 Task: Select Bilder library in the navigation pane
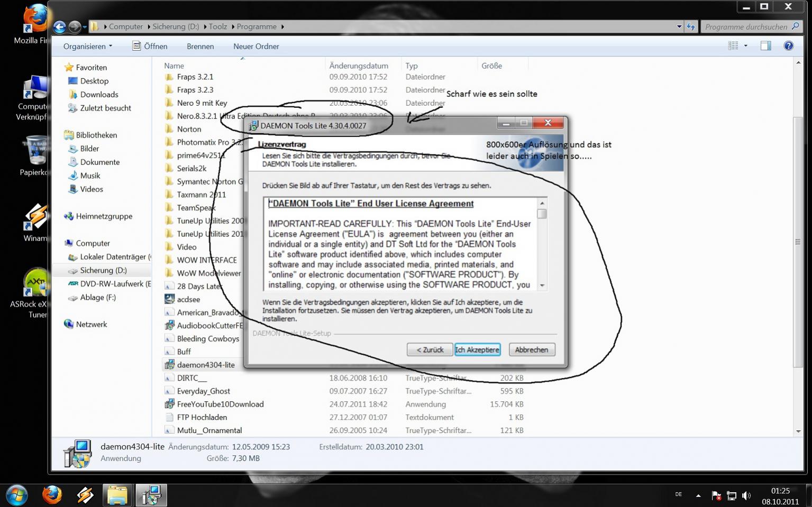tap(89, 149)
